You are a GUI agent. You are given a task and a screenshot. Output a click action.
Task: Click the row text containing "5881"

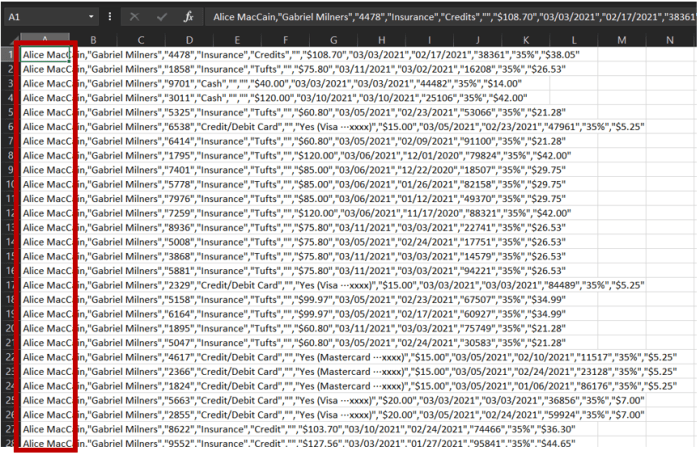click(294, 271)
